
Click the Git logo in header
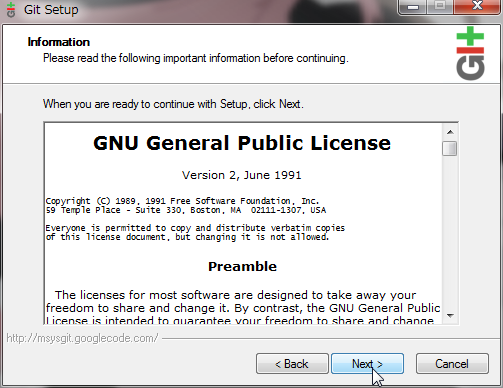(470, 53)
